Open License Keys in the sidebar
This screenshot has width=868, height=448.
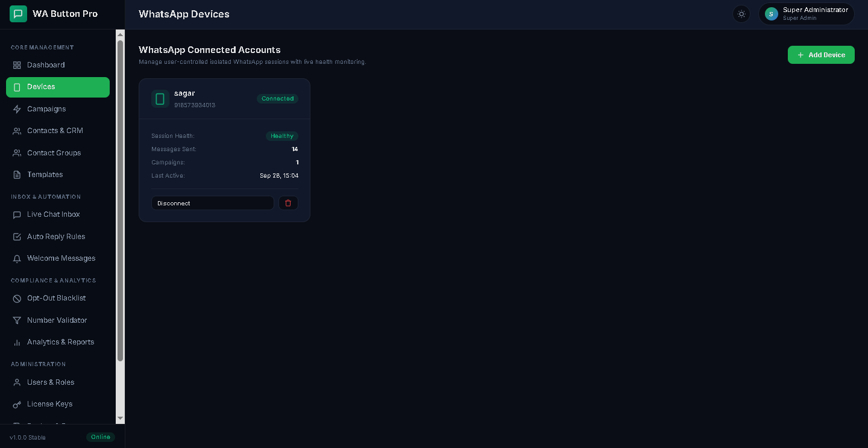[x=58, y=404]
